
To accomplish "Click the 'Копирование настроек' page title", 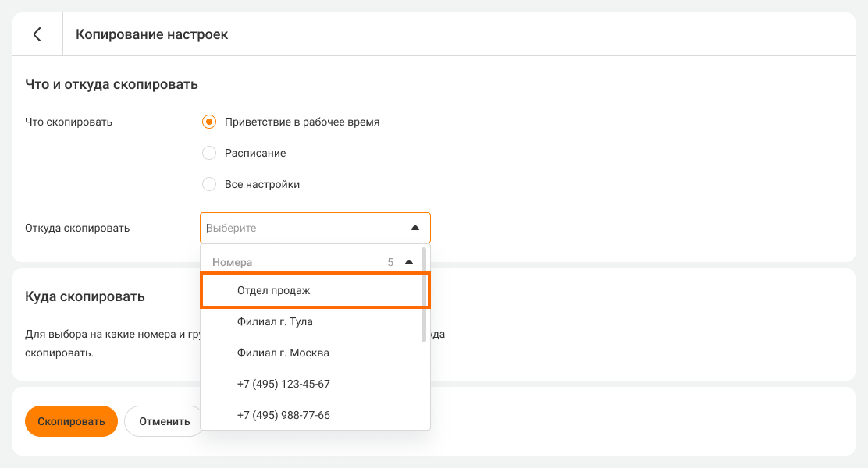I will coord(151,34).
